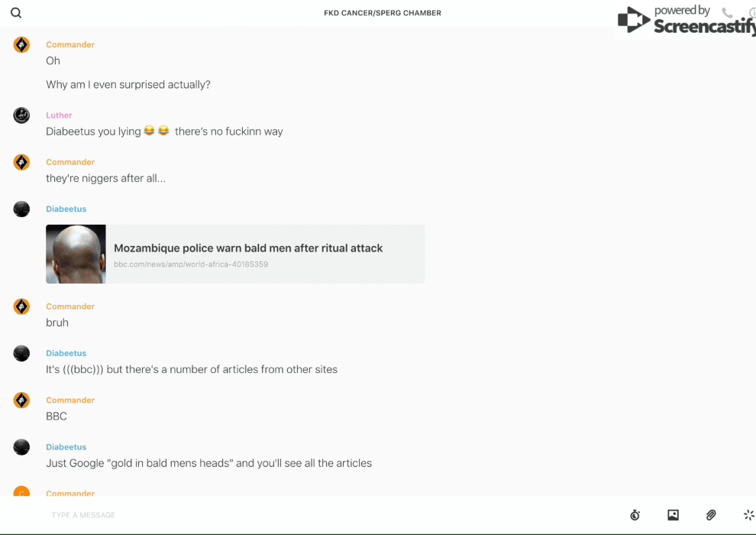The image size is (756, 535).
Task: Click Commander's avatar beside the "Oh" message
Action: coord(21,45)
